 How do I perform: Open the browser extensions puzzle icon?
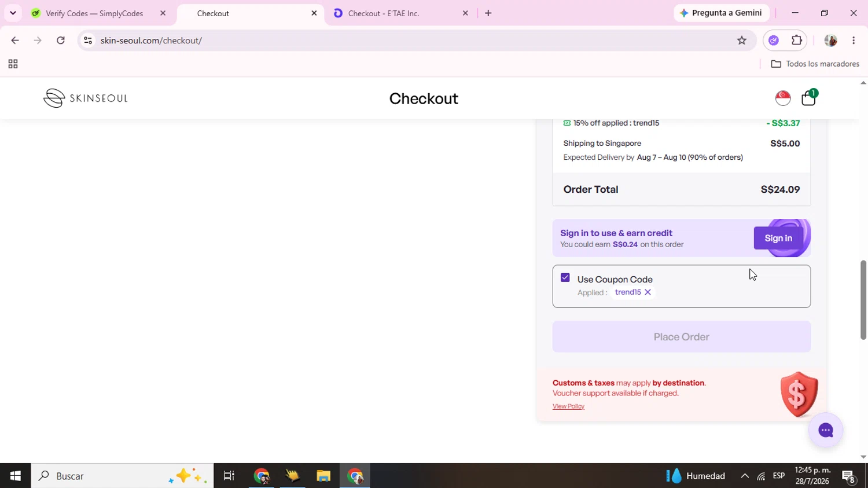[x=797, y=40]
